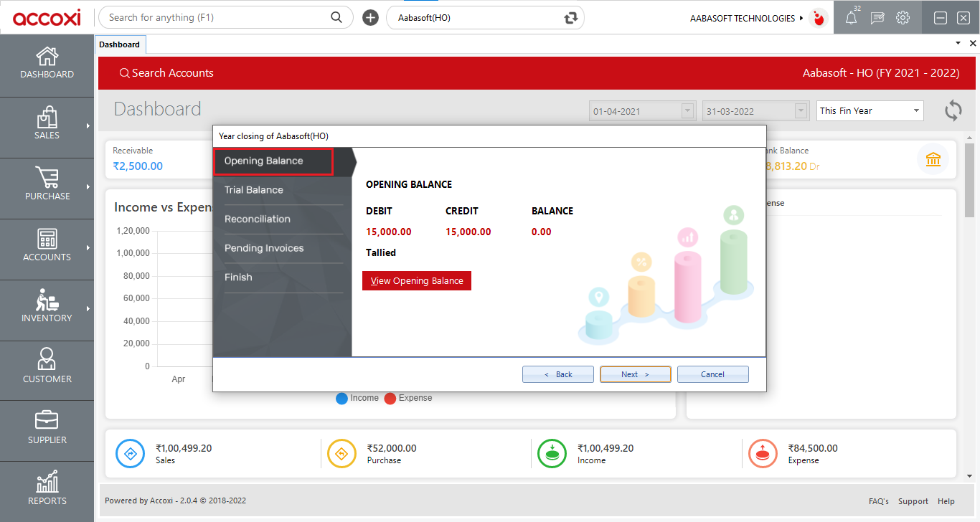
Task: Expand the AABASOFT TECHNOLOGIES account menu
Action: (x=746, y=18)
